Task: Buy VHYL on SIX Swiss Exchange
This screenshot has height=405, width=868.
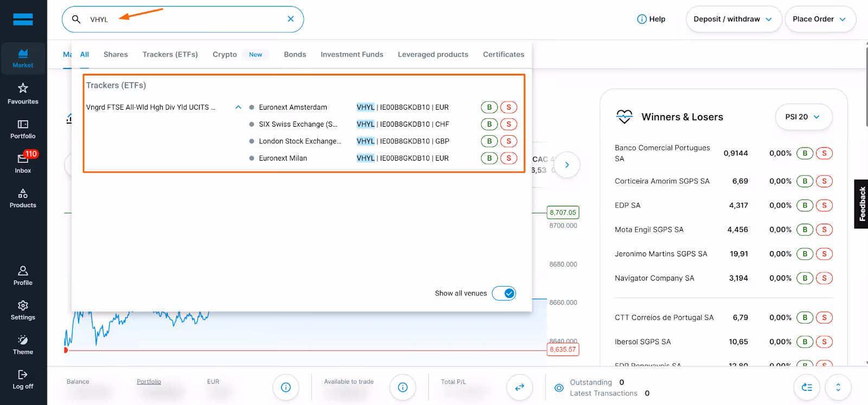Action: [x=489, y=124]
